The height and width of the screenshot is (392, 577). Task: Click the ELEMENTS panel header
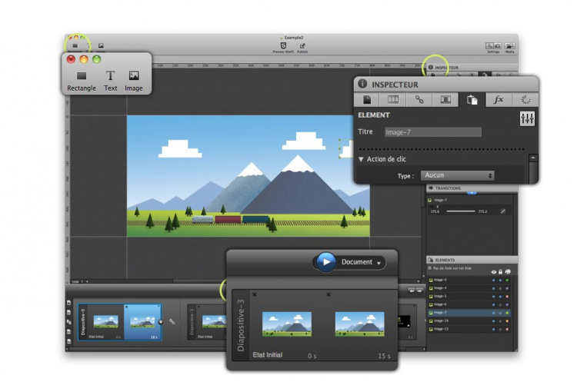coord(472,260)
